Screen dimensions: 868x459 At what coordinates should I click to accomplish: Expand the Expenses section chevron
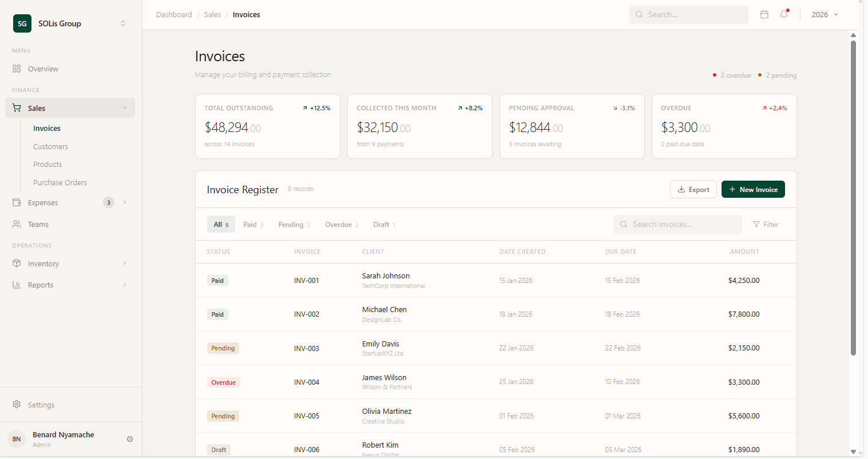[x=125, y=202]
